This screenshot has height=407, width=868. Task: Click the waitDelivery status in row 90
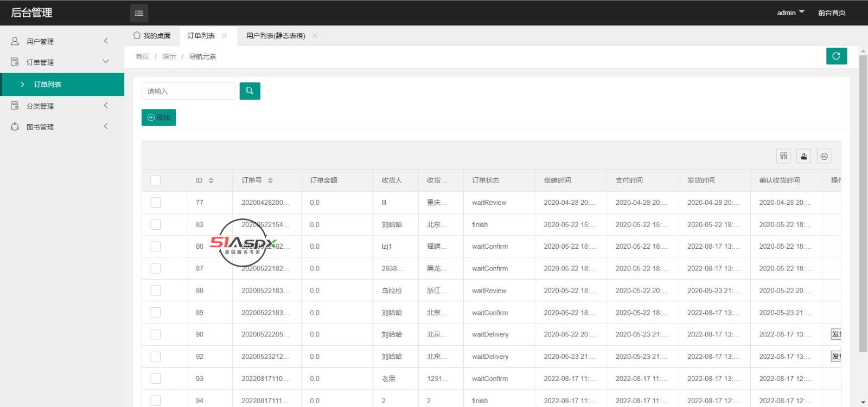pos(490,334)
